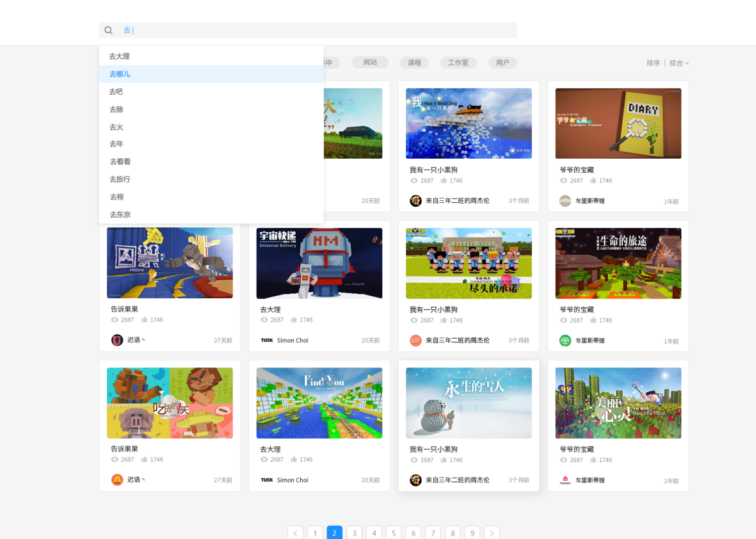Jump to pagination page 5

click(394, 533)
